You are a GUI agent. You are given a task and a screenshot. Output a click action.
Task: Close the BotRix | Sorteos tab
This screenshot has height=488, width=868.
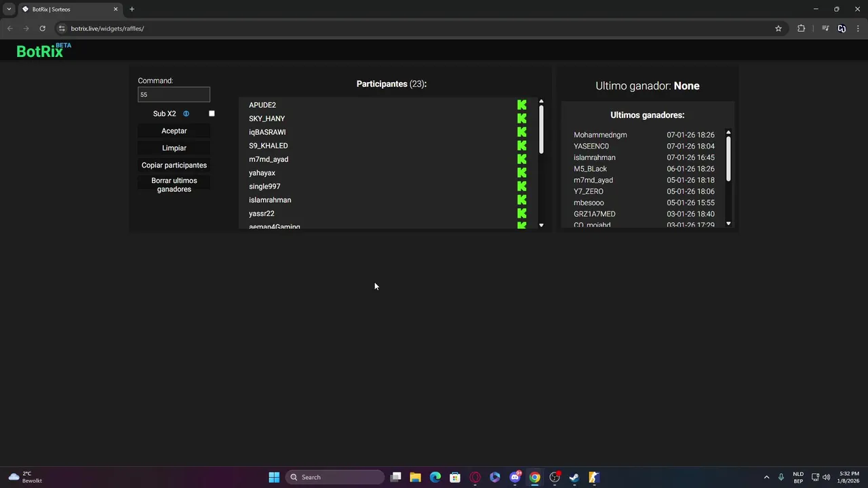tap(115, 9)
